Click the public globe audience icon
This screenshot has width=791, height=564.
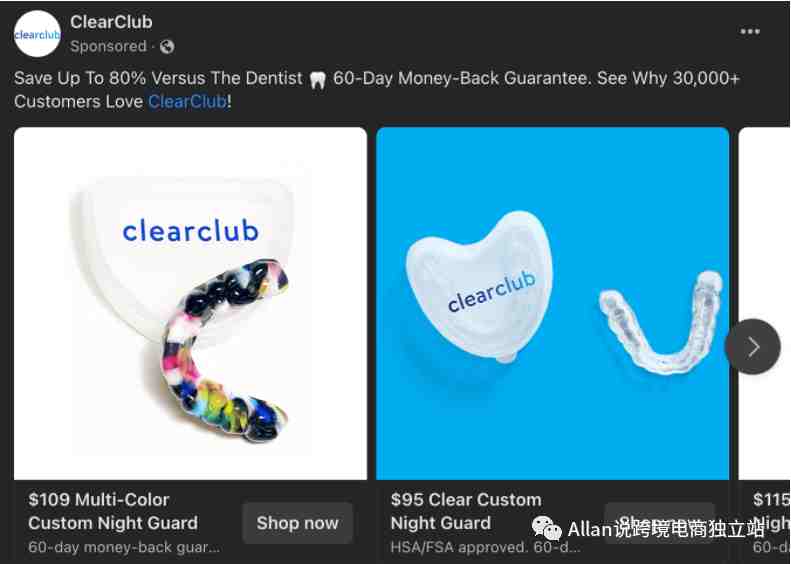point(167,46)
